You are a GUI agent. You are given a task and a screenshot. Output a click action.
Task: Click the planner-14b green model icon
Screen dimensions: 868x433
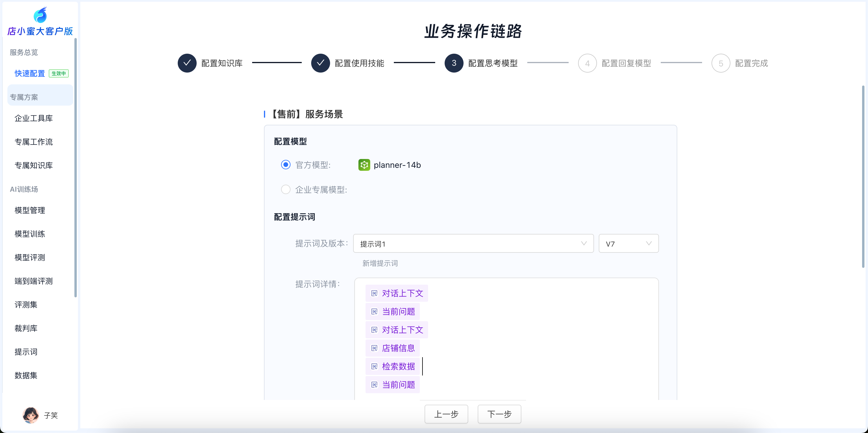pos(364,165)
